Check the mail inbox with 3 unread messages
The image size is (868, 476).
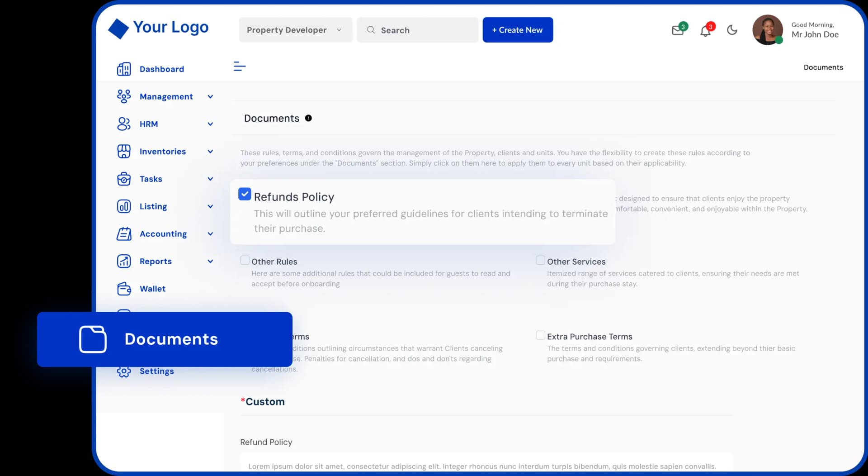point(678,30)
